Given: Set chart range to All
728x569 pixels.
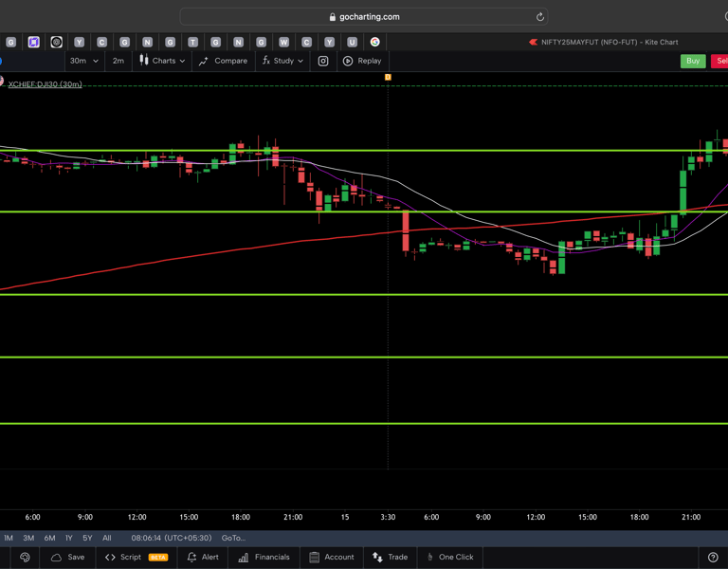Looking at the screenshot, I should click(107, 538).
